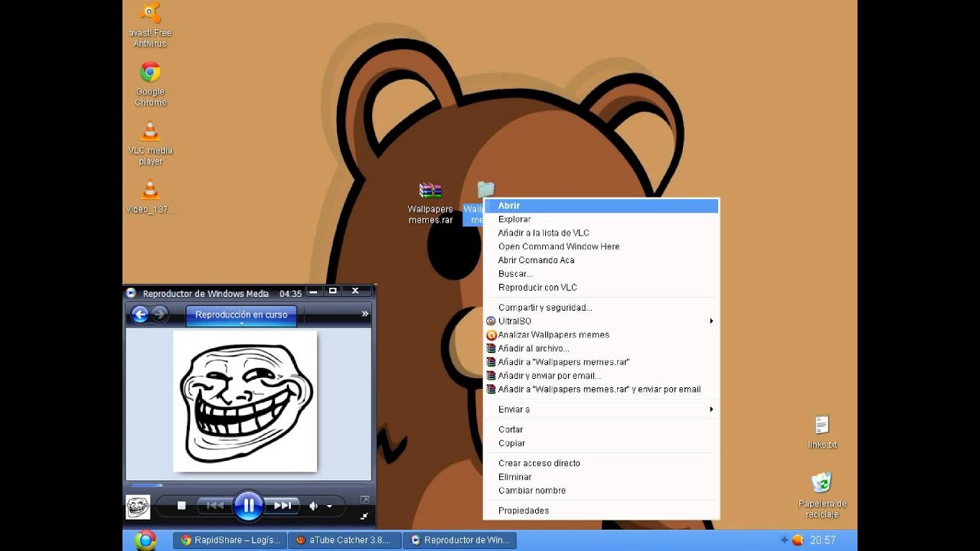Choose Abrir from the context menu
Image resolution: width=980 pixels, height=551 pixels.
pos(601,206)
